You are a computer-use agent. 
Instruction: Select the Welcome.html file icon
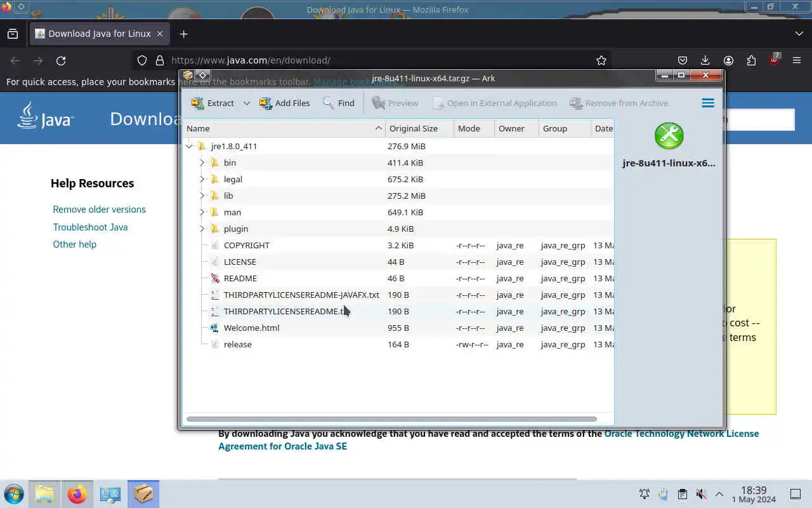click(214, 328)
